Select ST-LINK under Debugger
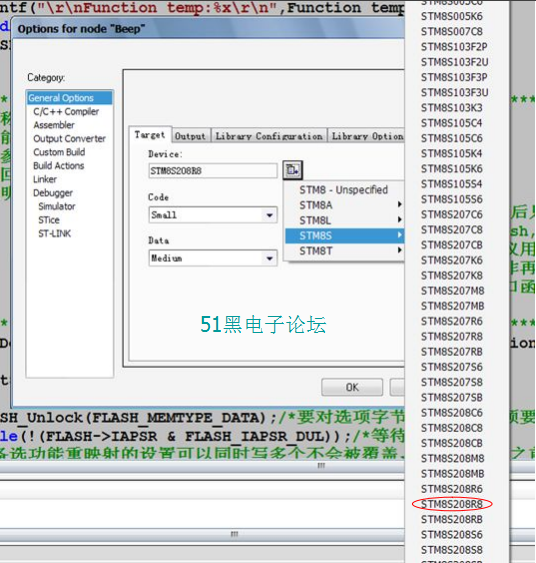Image resolution: width=536 pixels, height=563 pixels. pos(55,233)
